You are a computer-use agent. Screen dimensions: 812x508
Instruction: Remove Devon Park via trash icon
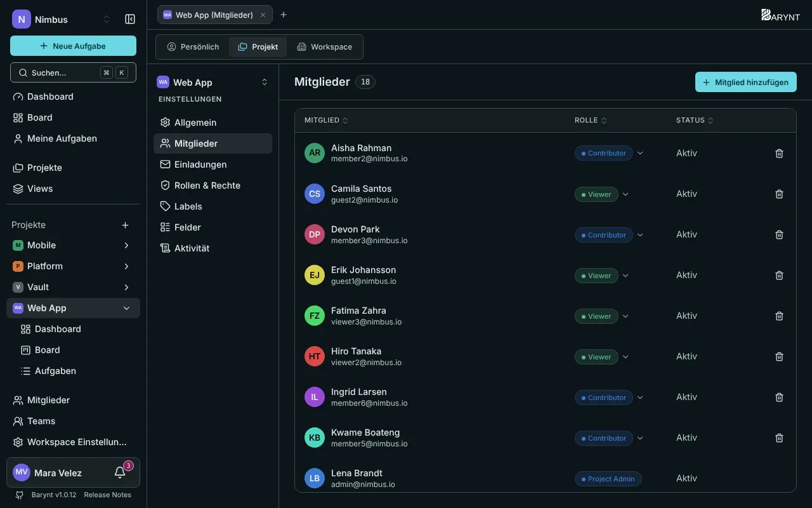click(x=780, y=234)
